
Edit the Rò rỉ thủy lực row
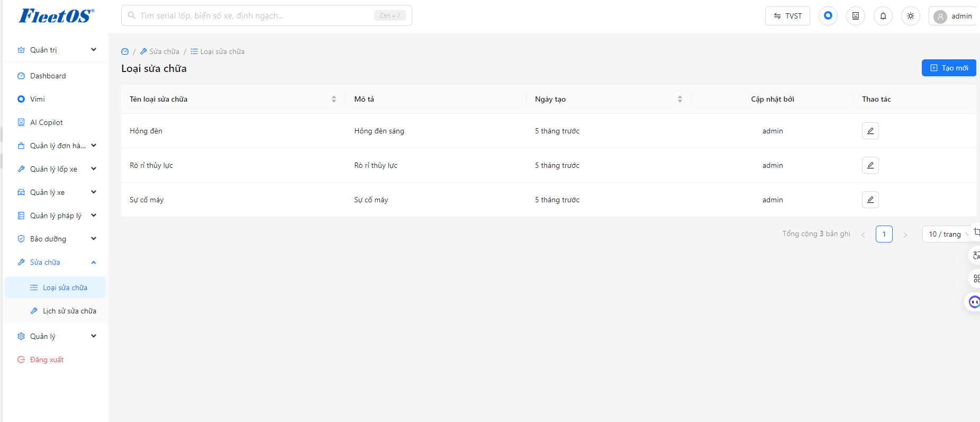[870, 165]
